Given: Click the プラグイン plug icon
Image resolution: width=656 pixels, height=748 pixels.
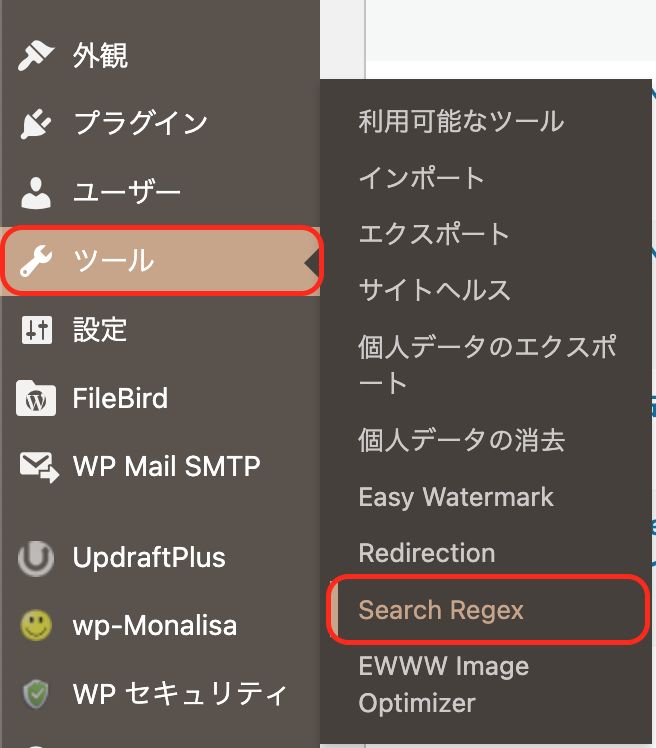Looking at the screenshot, I should [36, 124].
